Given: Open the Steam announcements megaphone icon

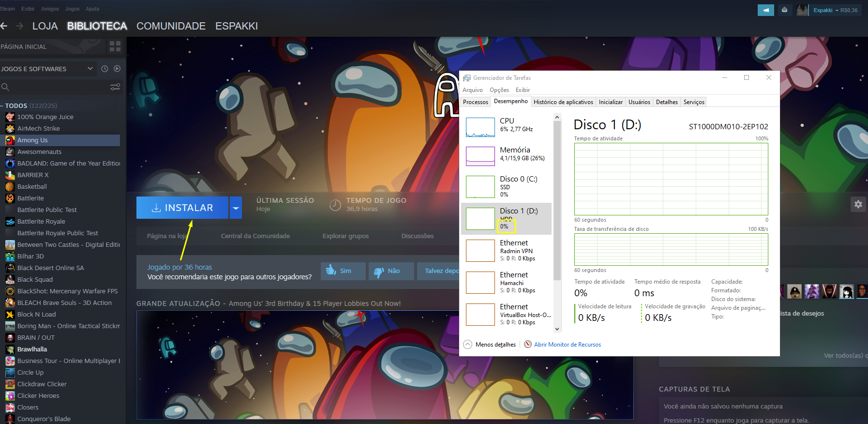Looking at the screenshot, I should click(766, 10).
